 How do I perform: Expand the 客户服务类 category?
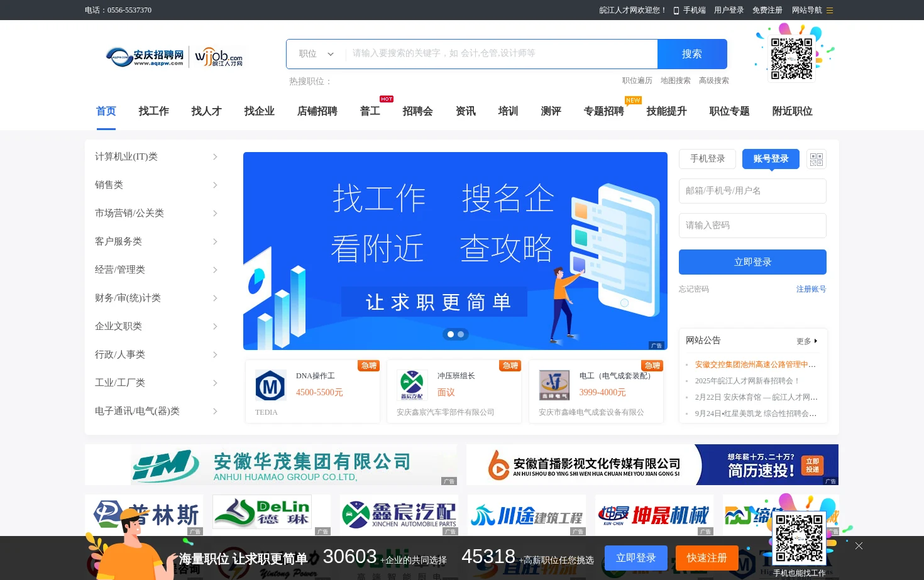[x=157, y=241]
